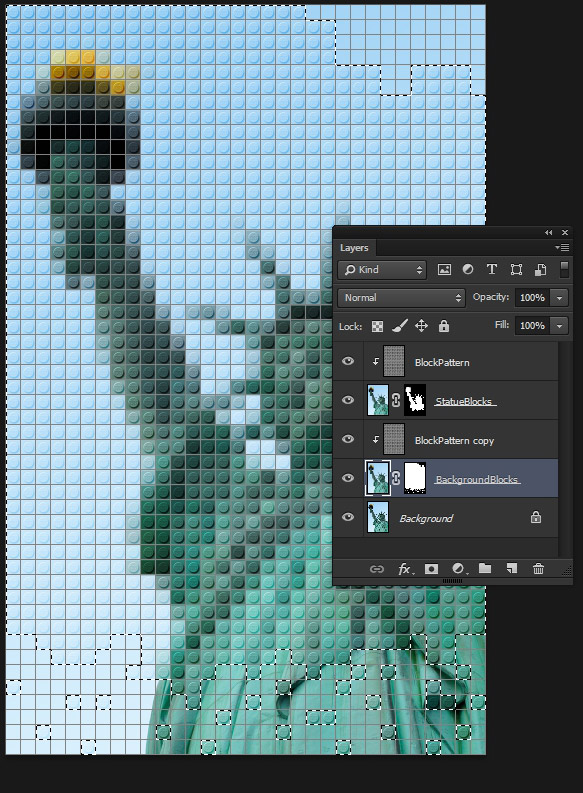The image size is (583, 793).
Task: Lock image pixels brush icon
Action: click(399, 326)
